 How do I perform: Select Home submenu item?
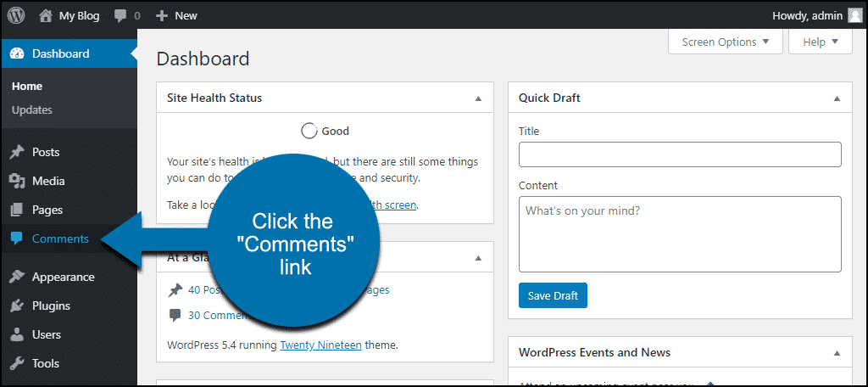pos(27,87)
